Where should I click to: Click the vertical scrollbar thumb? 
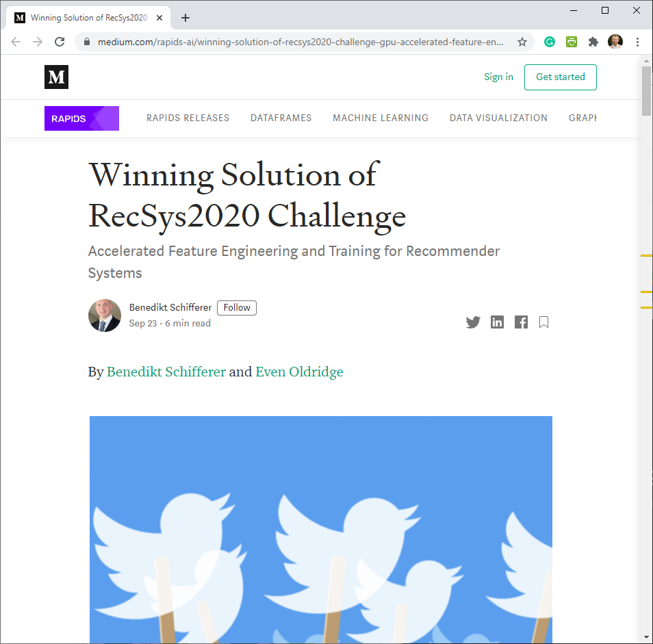(646, 91)
